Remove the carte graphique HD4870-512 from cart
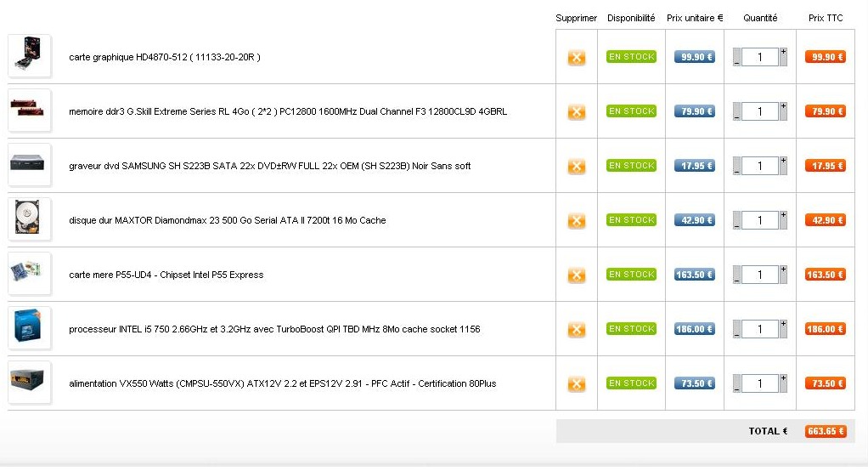Viewport: 868px width, 471px height. 577,57
